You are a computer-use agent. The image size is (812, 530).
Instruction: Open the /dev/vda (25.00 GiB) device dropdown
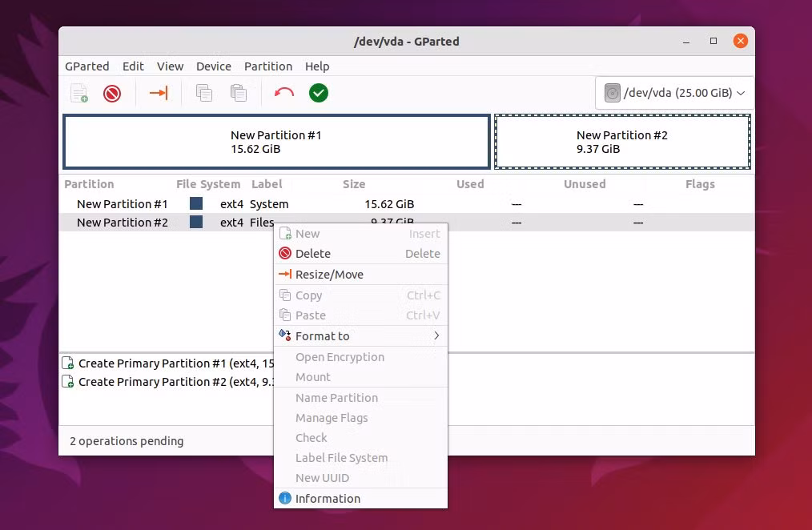point(674,93)
